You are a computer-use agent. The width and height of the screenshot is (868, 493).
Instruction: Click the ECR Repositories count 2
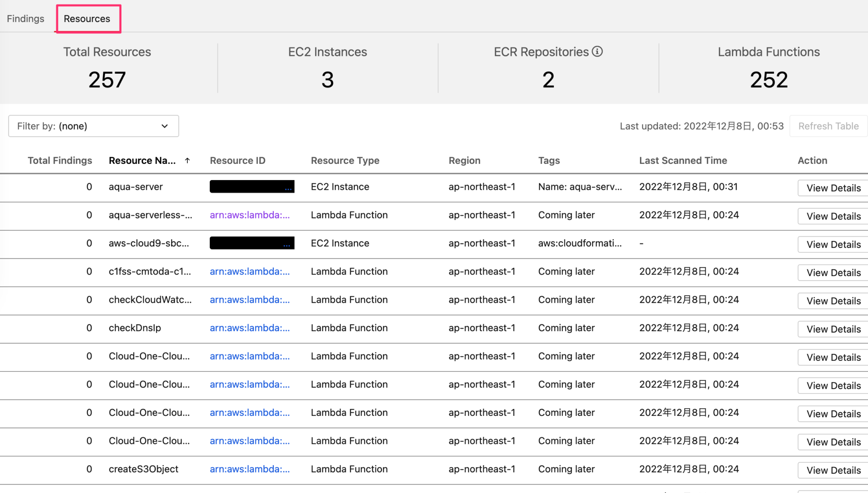pos(548,79)
